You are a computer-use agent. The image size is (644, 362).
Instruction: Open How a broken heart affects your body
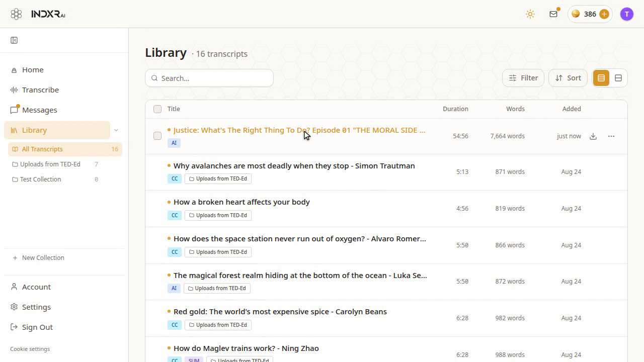(x=242, y=202)
